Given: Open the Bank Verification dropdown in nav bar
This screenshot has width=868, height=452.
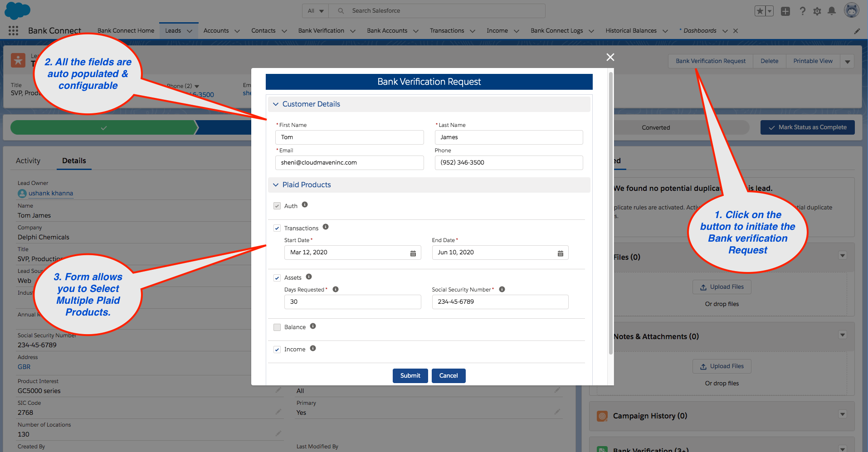Looking at the screenshot, I should (353, 30).
